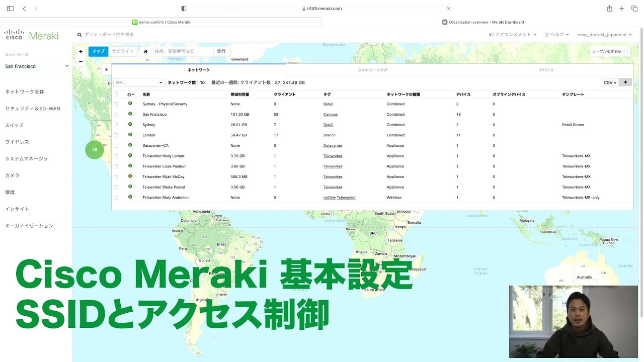Toggle the Safari sidebar icon
The width and height of the screenshot is (644, 362).
10,9
